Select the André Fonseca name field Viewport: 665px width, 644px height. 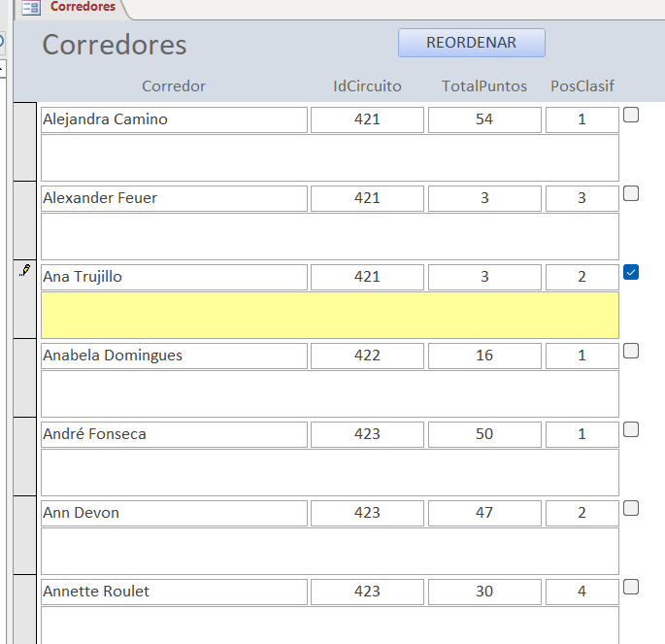tap(175, 434)
